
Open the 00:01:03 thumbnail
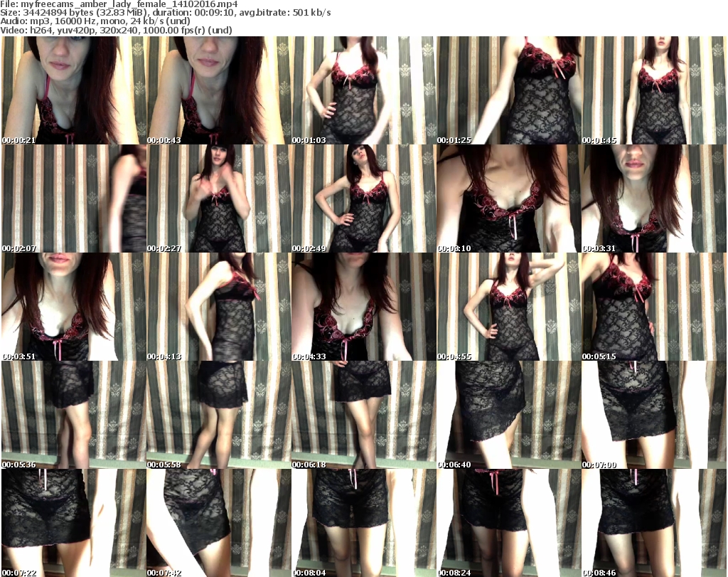point(363,90)
